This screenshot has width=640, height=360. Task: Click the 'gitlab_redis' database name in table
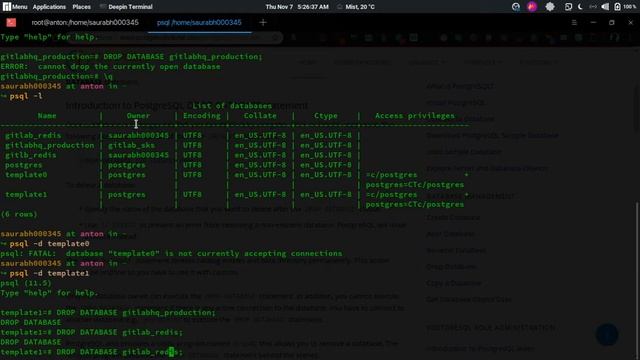33,136
